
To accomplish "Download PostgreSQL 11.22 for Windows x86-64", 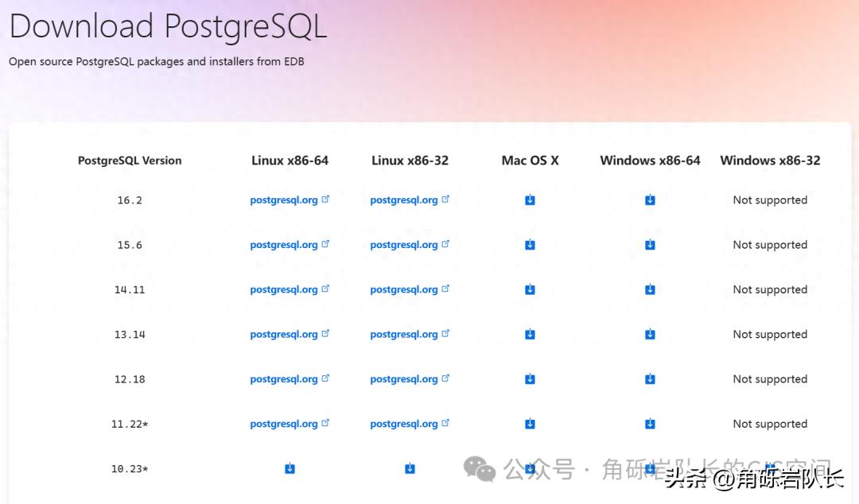I will pyautogui.click(x=650, y=424).
